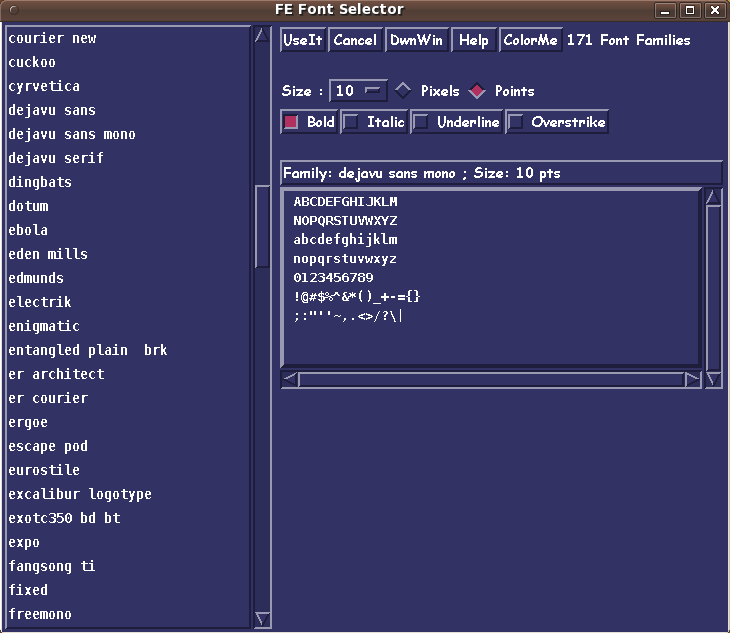Enable the Underline checkbox
Image resolution: width=730 pixels, height=633 pixels.
[422, 122]
